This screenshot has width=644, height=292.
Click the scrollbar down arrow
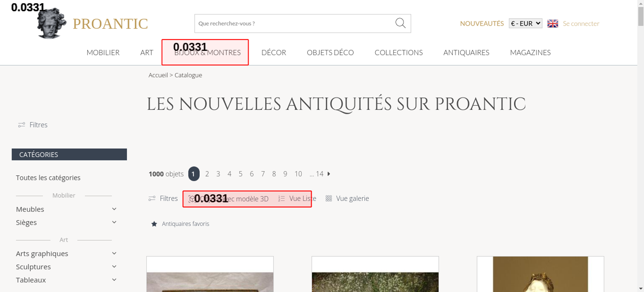(x=641, y=288)
